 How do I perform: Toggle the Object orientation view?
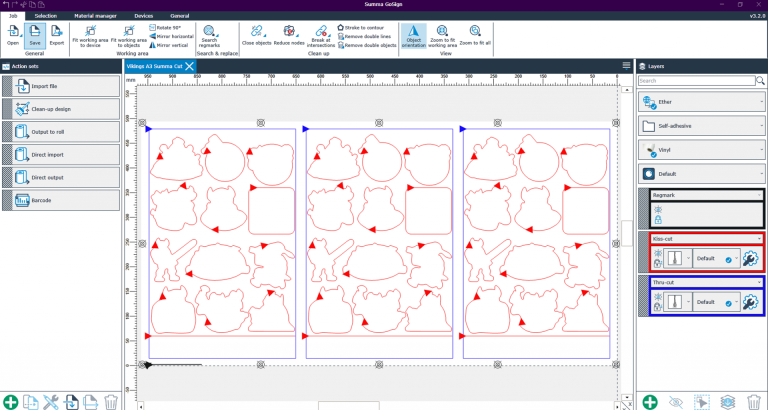click(412, 37)
